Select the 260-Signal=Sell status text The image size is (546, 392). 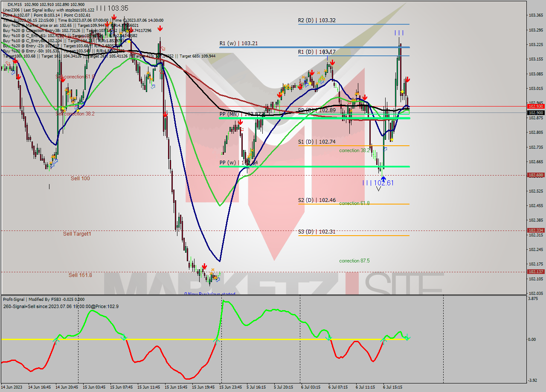point(61,306)
